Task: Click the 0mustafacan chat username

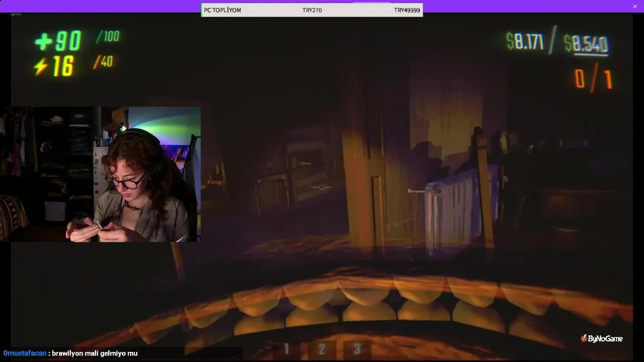Action: (25, 353)
